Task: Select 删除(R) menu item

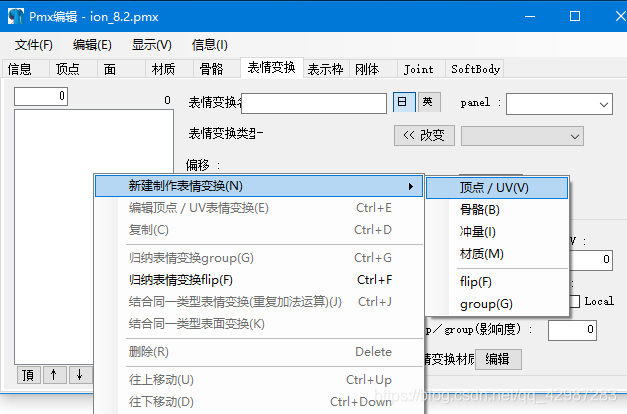Action: point(259,352)
